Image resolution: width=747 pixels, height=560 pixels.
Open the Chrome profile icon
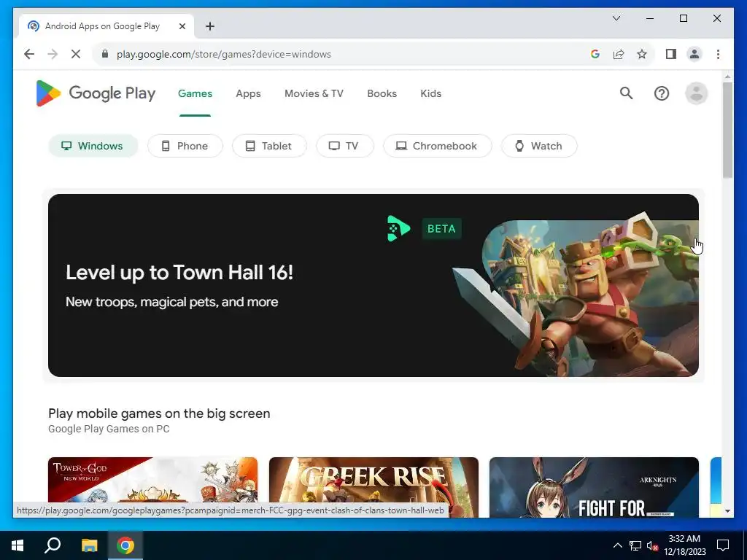click(694, 54)
